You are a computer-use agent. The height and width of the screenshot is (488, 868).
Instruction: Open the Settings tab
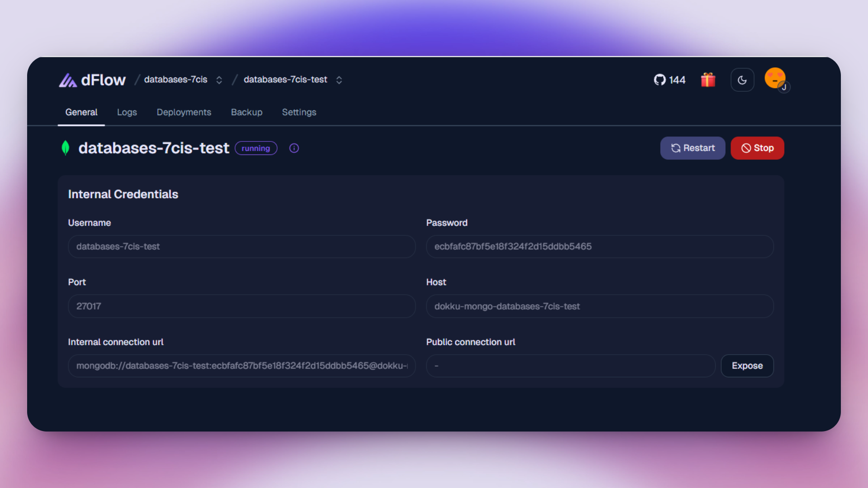(299, 112)
